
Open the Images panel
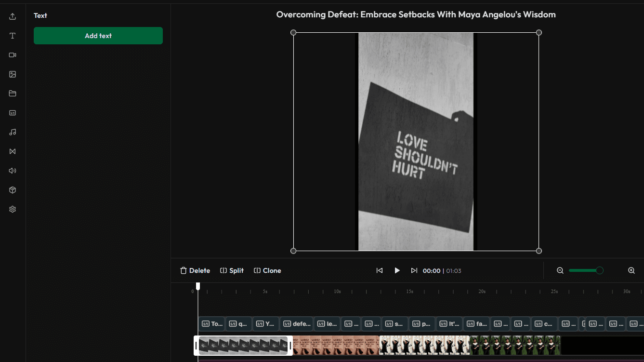(x=12, y=74)
